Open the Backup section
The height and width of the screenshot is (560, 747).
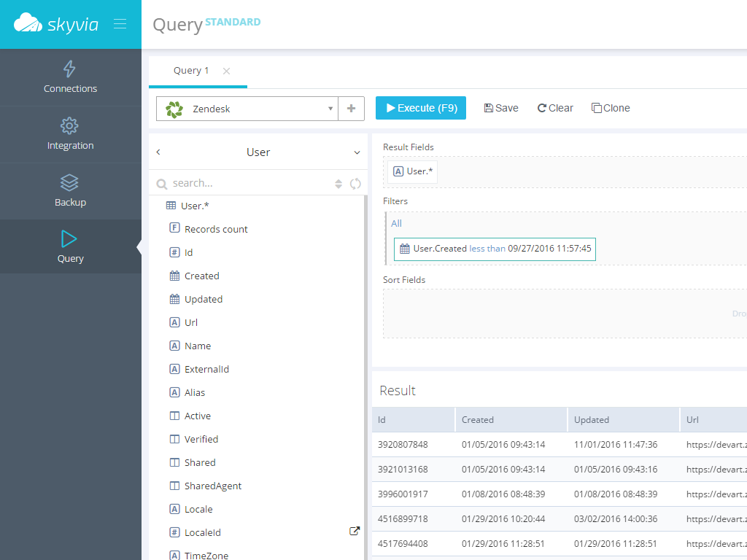tap(70, 191)
